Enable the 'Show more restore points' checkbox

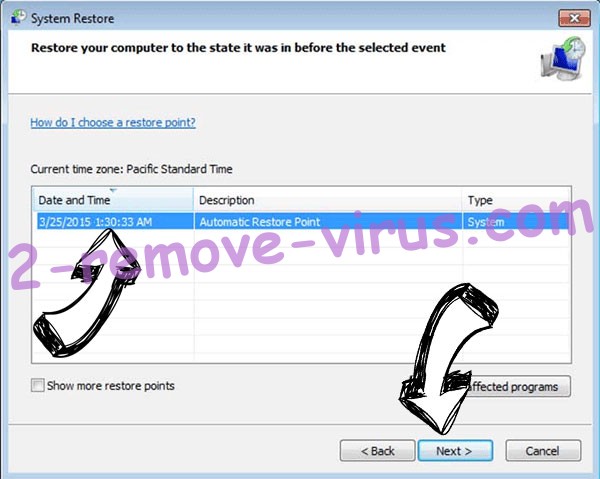click(x=38, y=385)
